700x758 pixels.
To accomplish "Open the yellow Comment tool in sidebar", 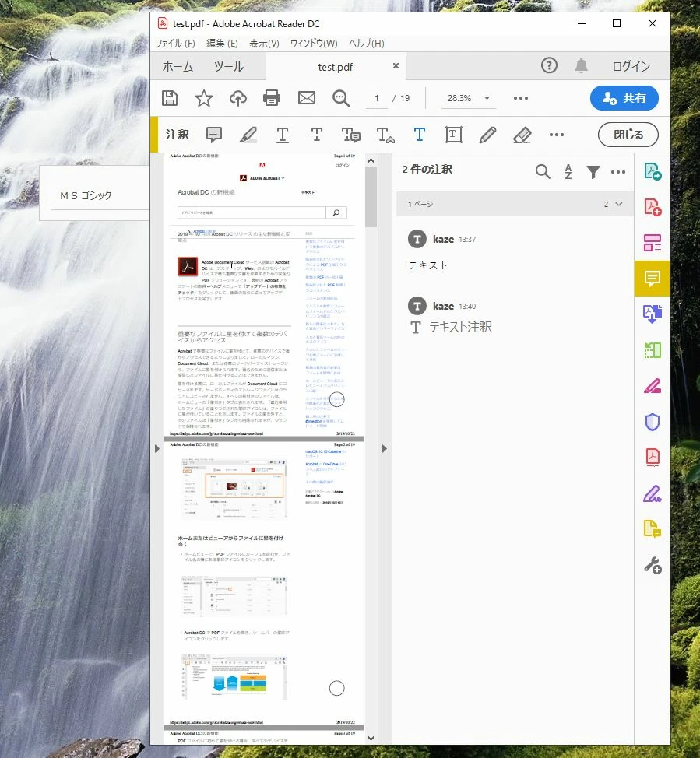I will coord(652,279).
